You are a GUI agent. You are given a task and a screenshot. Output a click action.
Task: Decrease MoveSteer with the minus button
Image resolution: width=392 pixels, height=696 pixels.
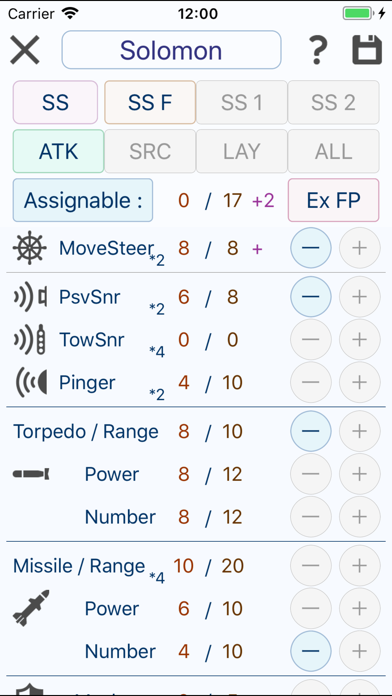click(311, 248)
